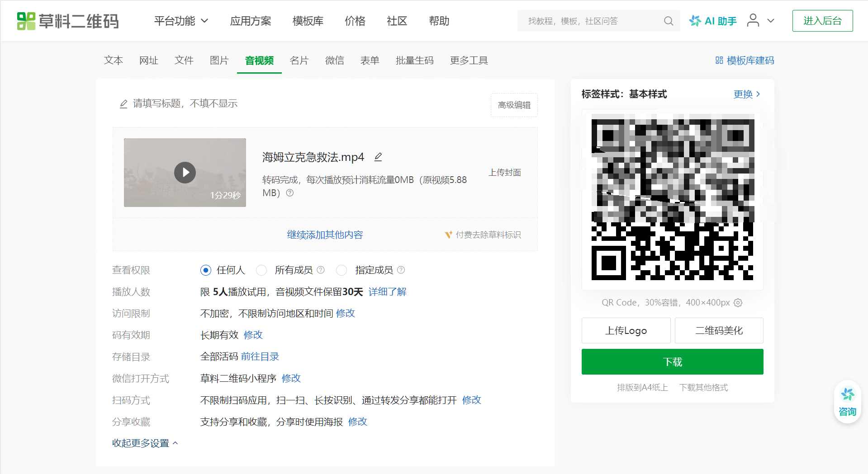Open 更换 label style chooser
Screen dimensions: 868x474
pos(747,94)
